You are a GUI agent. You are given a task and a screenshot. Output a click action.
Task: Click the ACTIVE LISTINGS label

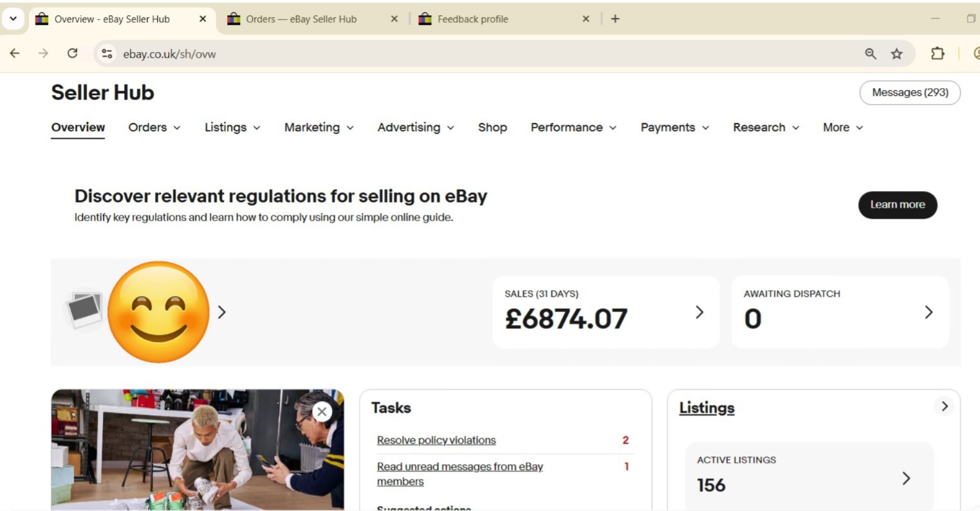click(x=736, y=460)
